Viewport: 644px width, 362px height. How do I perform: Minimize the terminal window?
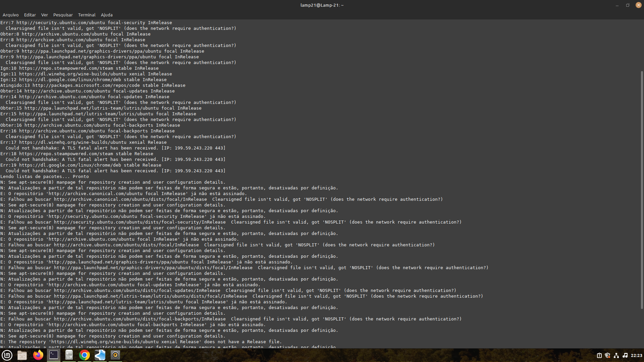(617, 5)
